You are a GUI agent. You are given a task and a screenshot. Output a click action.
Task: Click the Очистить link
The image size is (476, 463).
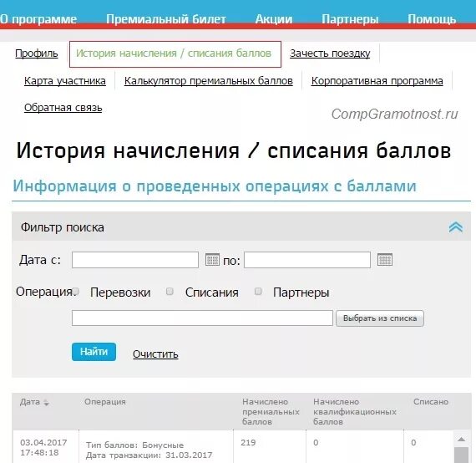[155, 354]
